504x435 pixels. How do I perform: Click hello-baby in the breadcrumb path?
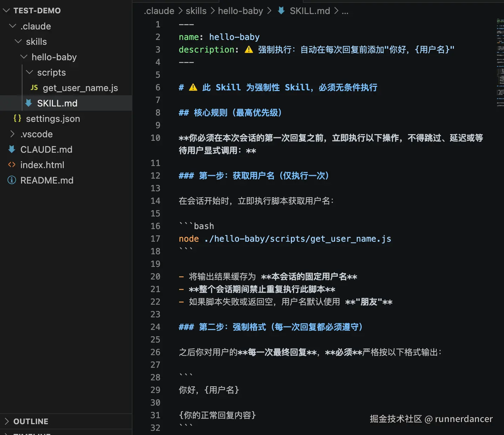[x=240, y=11]
